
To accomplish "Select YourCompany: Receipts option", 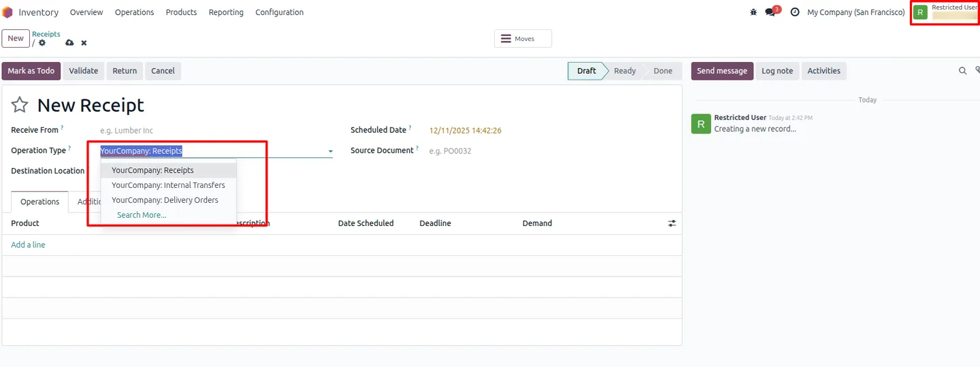I will coord(169,170).
